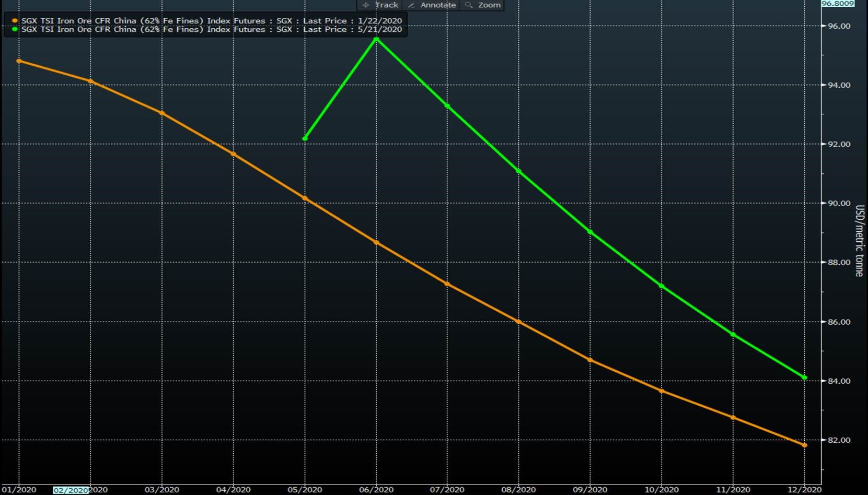
Task: Click the green legend dot for 5/21/2020
Action: pyautogui.click(x=15, y=29)
